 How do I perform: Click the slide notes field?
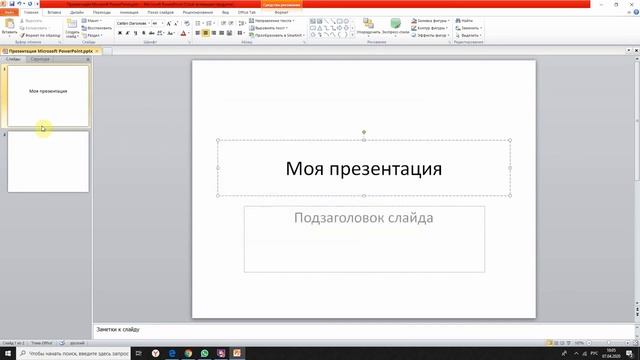point(363,331)
